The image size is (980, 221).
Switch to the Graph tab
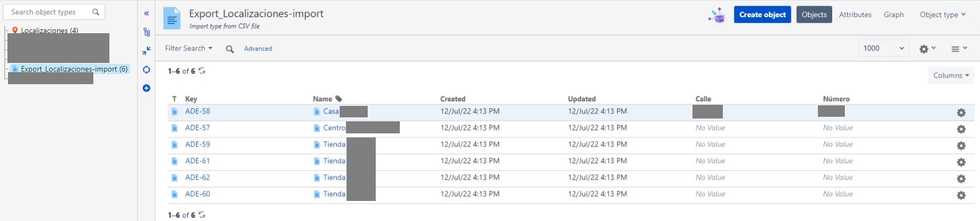894,15
